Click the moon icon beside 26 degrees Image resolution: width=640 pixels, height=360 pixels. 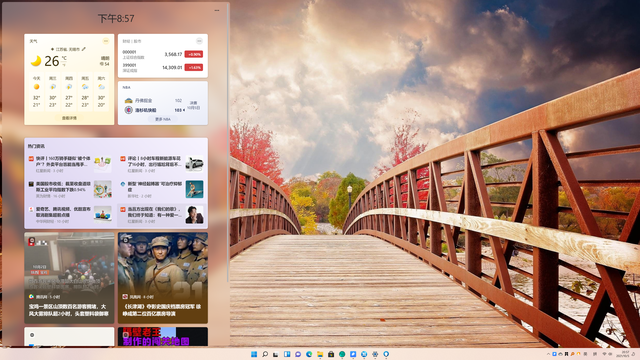tap(36, 61)
